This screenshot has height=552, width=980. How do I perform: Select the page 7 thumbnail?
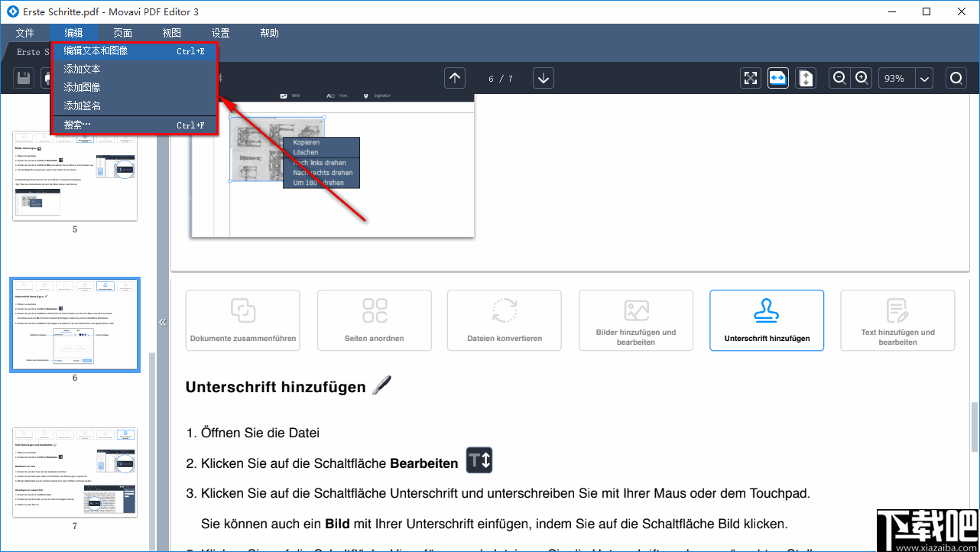coord(74,472)
